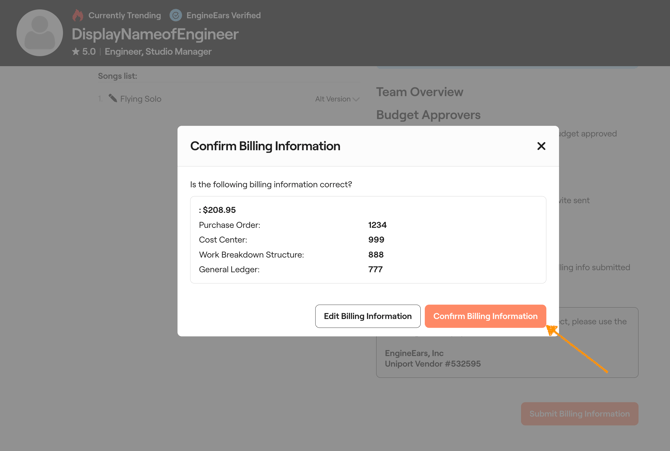Click the engineer profile avatar

pyautogui.click(x=40, y=33)
